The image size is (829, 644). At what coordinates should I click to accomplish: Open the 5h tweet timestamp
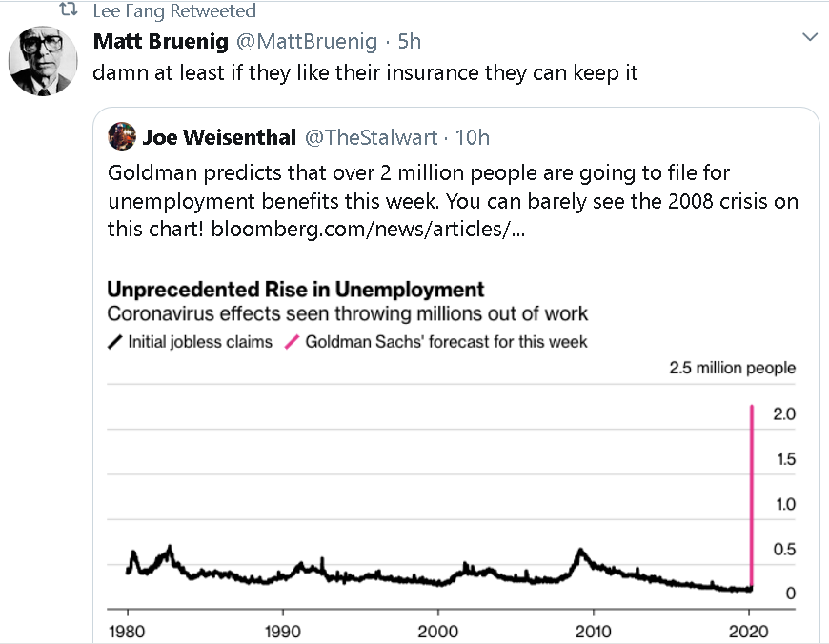tap(409, 41)
